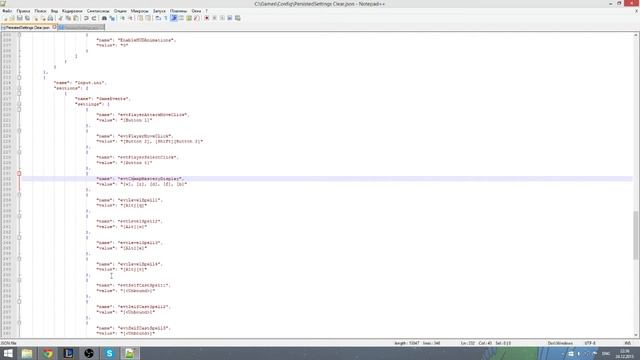Undo the last edit with the Undo icon
The image size is (640, 360).
[86, 18]
